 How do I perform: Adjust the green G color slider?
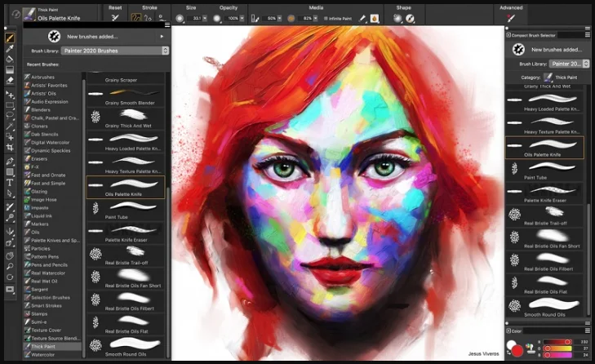[x=557, y=348]
